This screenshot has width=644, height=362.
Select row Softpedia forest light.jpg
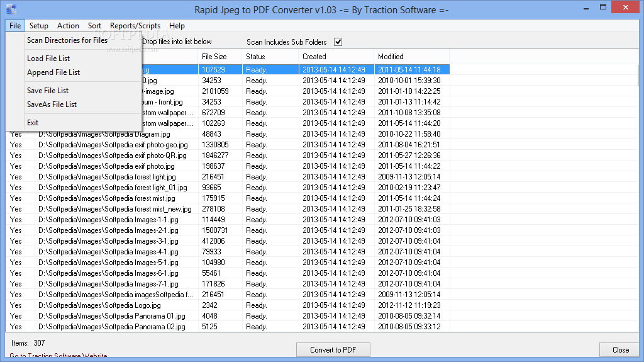point(228,177)
